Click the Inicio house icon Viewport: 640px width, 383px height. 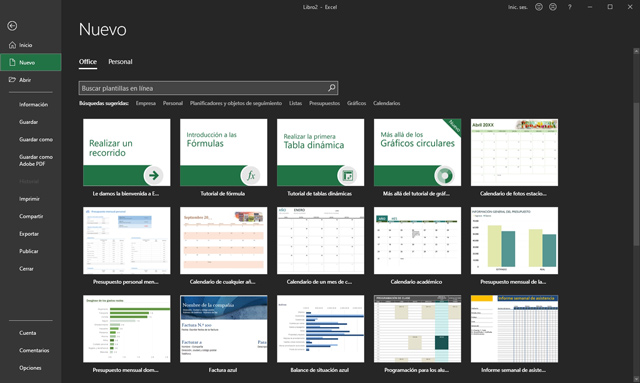point(12,45)
